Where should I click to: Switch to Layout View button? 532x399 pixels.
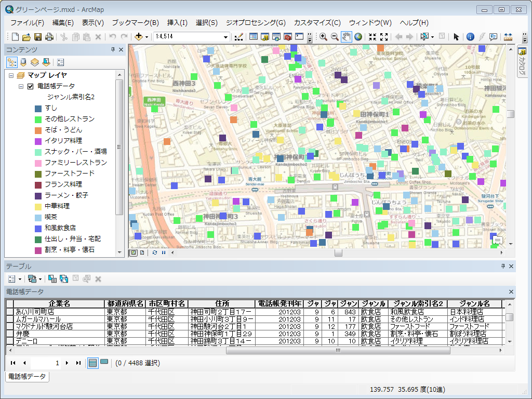[x=142, y=253]
